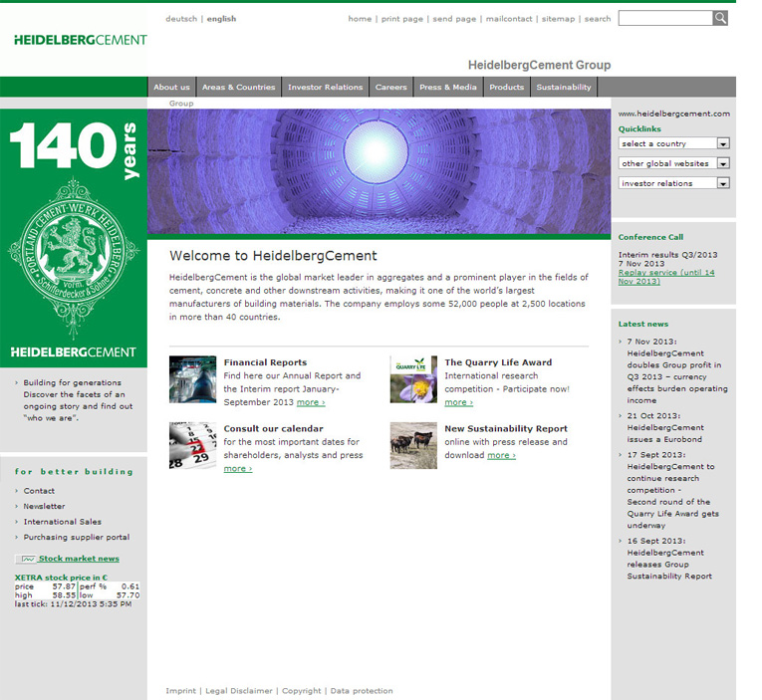The image size is (762, 700).
Task: Open 7 Nov 2013 news item
Action: pos(677,371)
